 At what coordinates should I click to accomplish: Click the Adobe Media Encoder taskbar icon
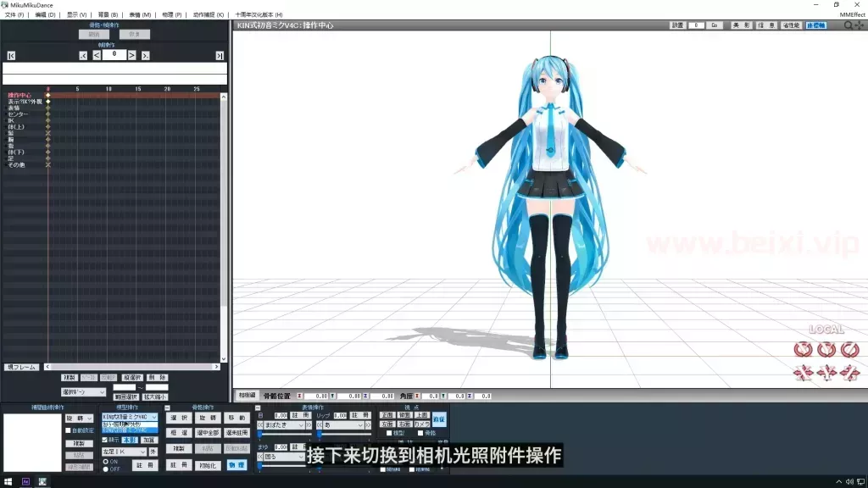point(25,482)
